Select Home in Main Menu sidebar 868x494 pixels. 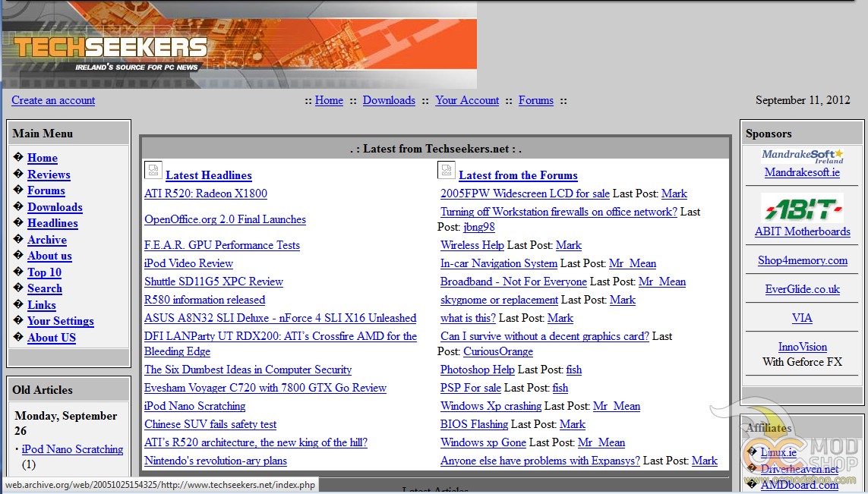tap(43, 158)
